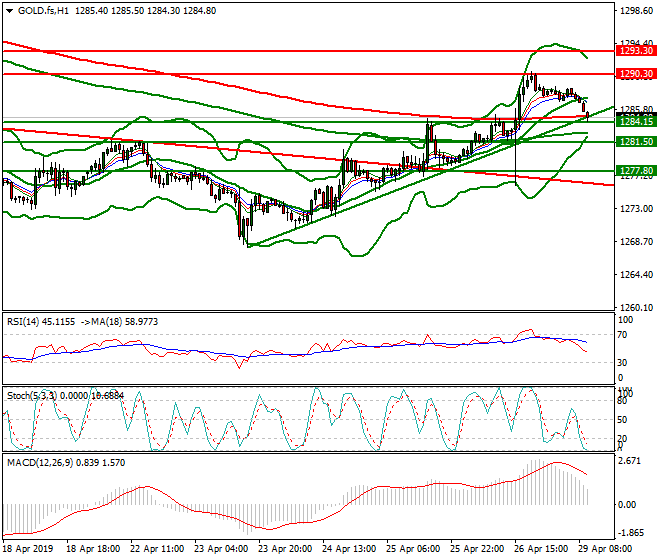Viewport: 660px width, 560px height.
Task: Select the 23 Apr 20:00 time axis label
Action: click(285, 549)
